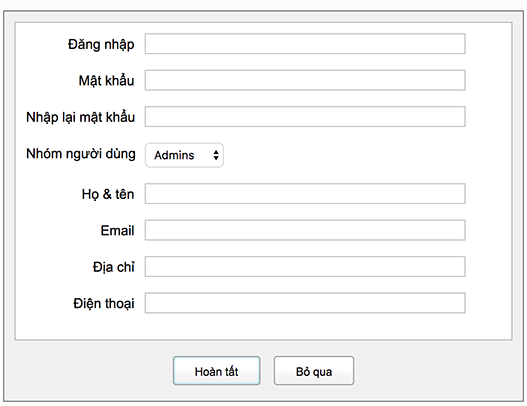Click the Email label text
The image size is (527, 406).
tap(117, 231)
